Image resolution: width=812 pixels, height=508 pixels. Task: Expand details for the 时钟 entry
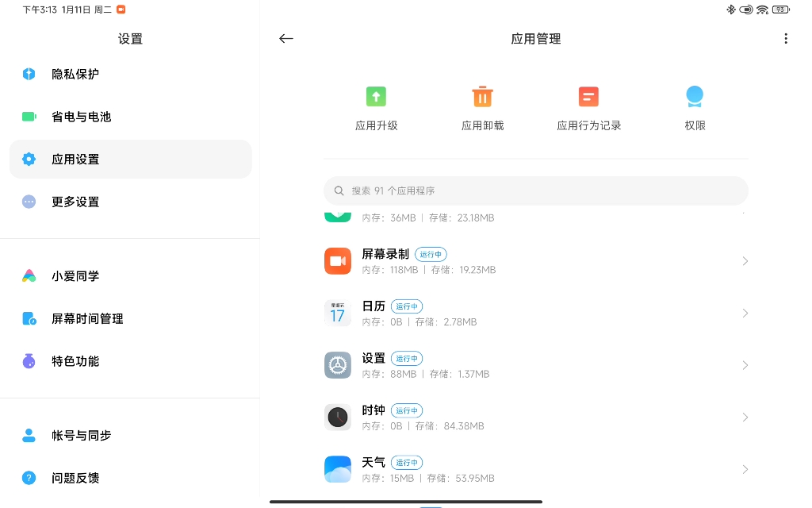click(744, 417)
